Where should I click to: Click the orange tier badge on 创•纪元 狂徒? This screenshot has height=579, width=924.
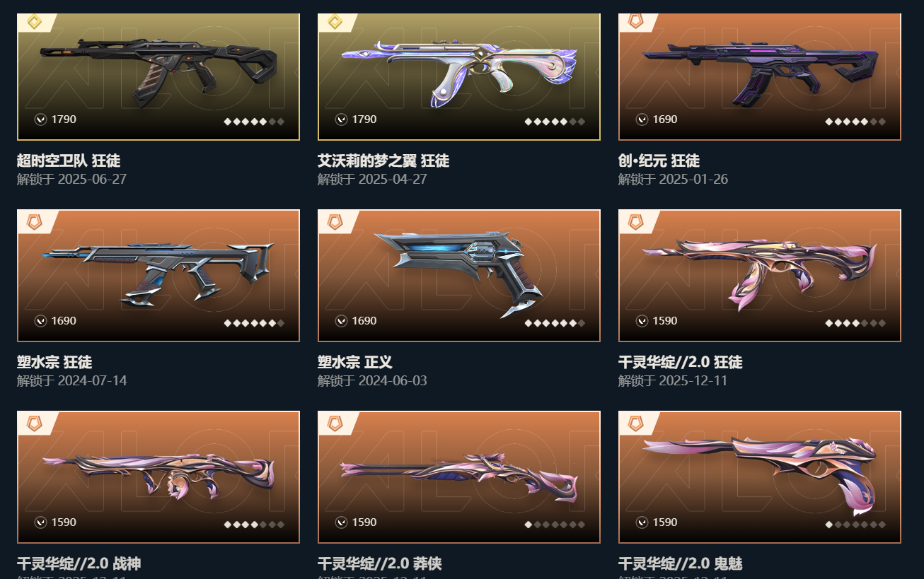pos(635,22)
